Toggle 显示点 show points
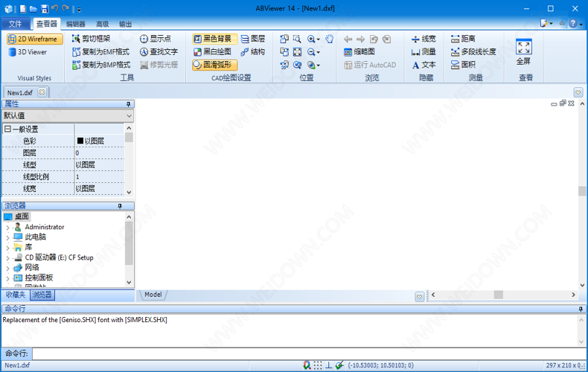This screenshot has height=372, width=588. coord(156,39)
